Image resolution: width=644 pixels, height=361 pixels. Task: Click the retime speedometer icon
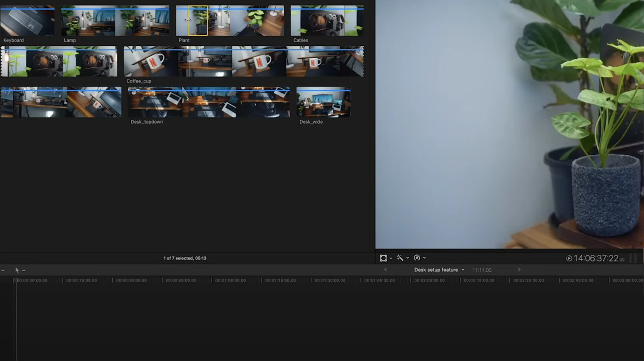[x=417, y=258]
